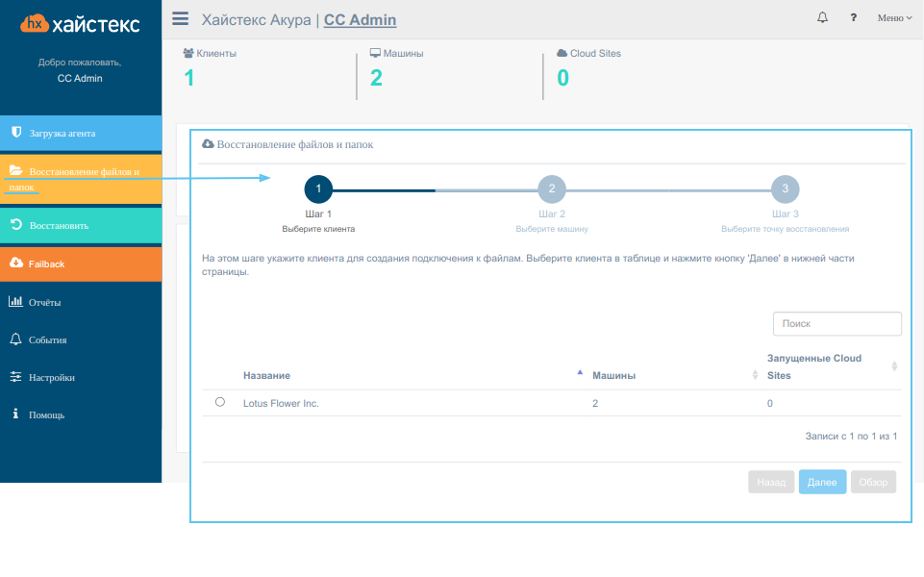Select the Lotus Flower Inc. radio button
924x577 pixels.
pyautogui.click(x=220, y=402)
